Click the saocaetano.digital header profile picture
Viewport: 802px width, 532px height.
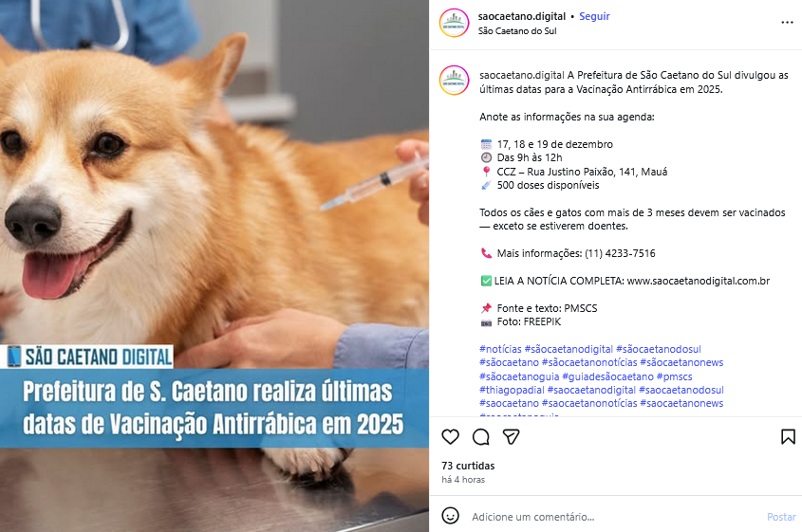click(455, 23)
